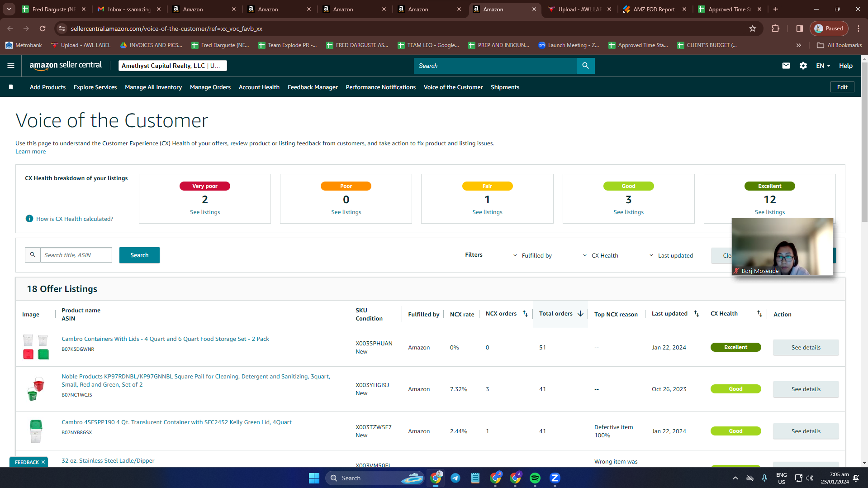The height and width of the screenshot is (488, 868).
Task: Sort by NCX orders arrows icon
Action: coord(525,313)
